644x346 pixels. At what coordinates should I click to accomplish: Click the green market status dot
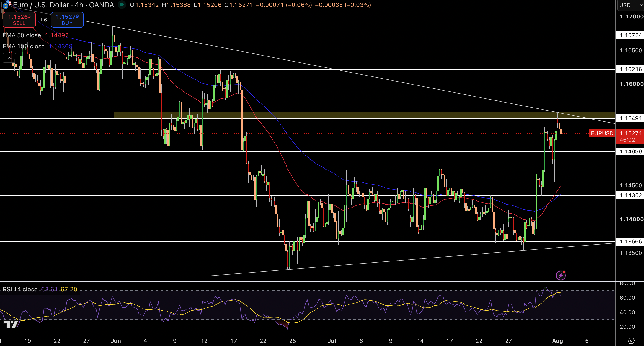[122, 5]
